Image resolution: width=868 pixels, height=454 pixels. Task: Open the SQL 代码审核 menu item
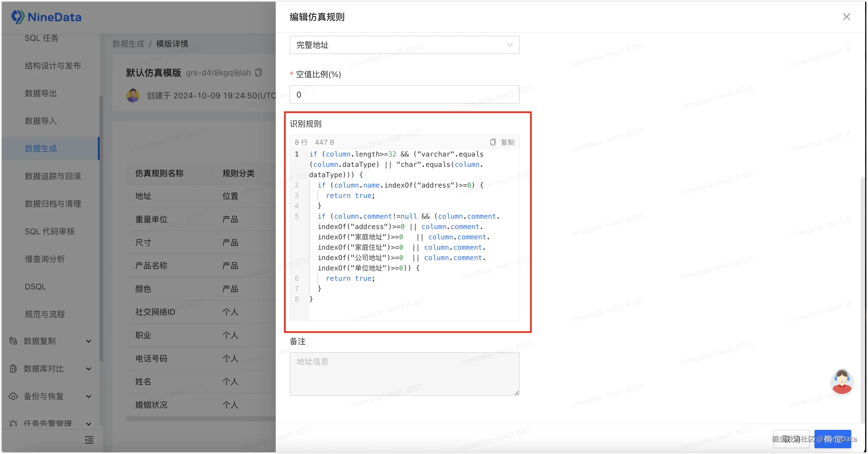pos(50,231)
